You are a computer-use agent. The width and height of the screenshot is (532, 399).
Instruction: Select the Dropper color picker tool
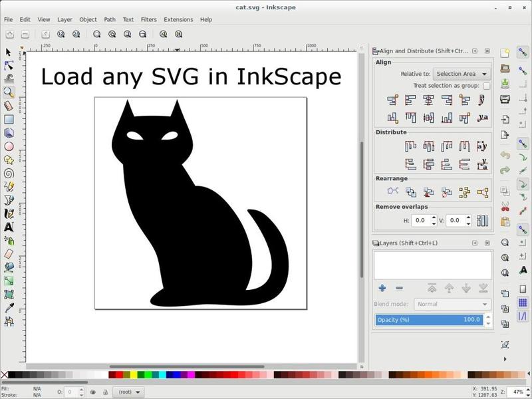click(9, 308)
